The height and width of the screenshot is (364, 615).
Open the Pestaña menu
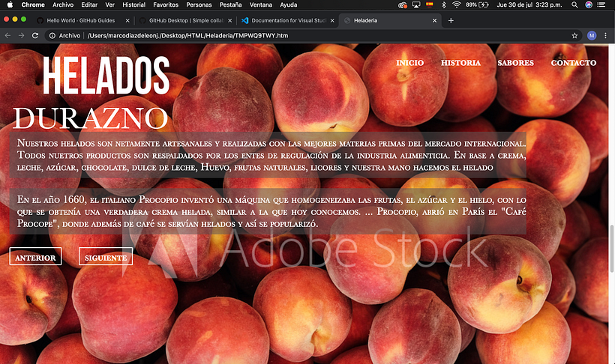(x=231, y=4)
